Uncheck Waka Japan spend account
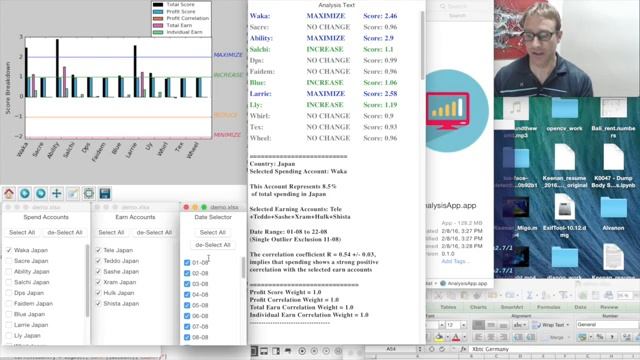The height and width of the screenshot is (360, 640). point(9,250)
